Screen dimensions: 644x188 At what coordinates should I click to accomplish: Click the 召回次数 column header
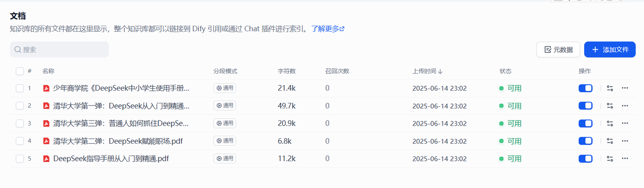point(337,71)
